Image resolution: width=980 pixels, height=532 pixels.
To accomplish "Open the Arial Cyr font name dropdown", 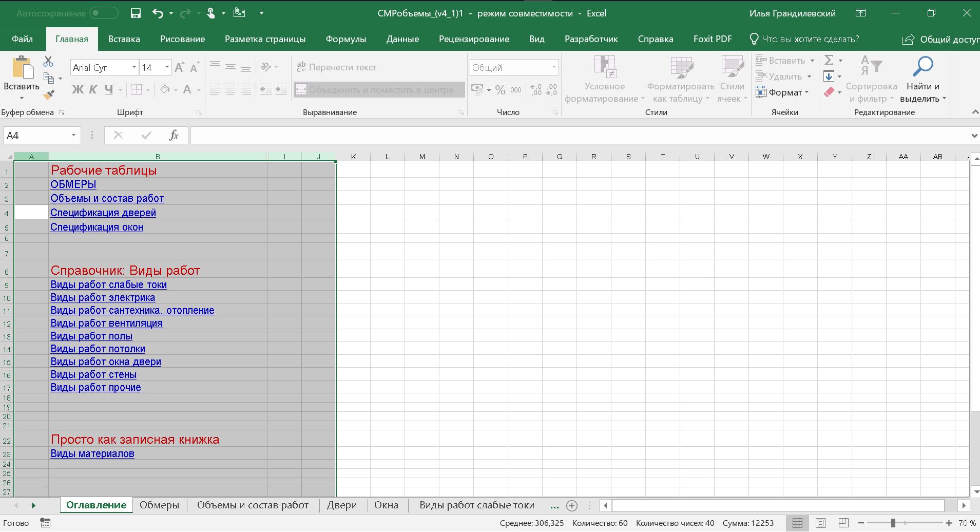I will pyautogui.click(x=134, y=67).
